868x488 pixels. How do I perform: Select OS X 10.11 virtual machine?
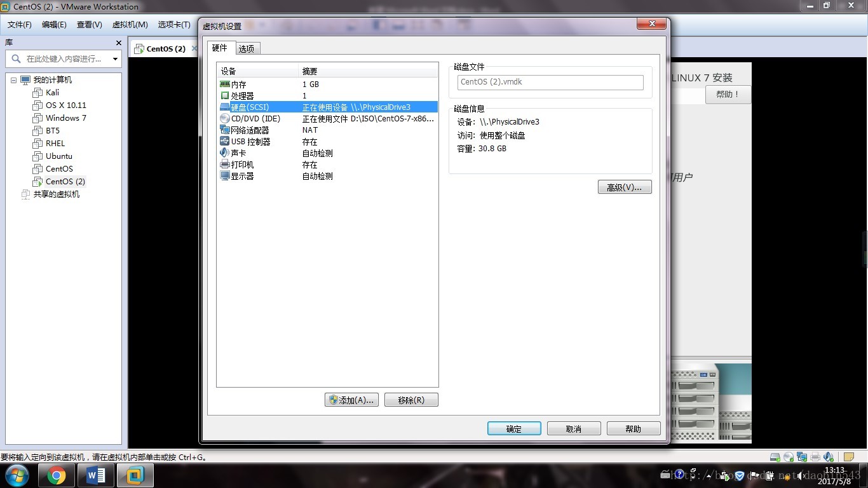click(65, 105)
